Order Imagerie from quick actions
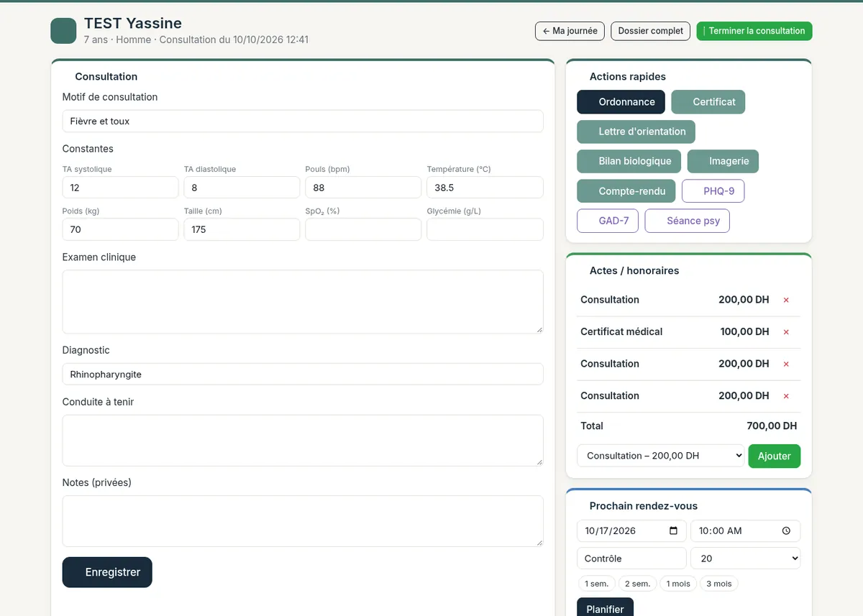The width and height of the screenshot is (863, 616). click(723, 161)
